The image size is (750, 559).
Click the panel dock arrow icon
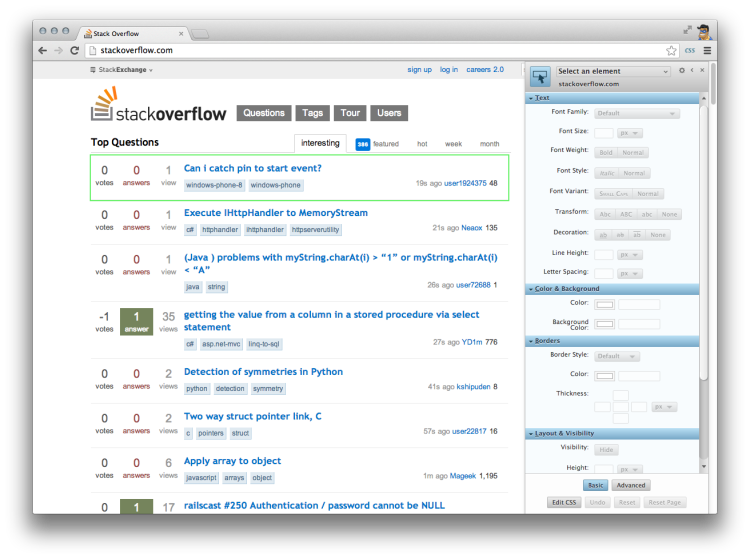692,70
